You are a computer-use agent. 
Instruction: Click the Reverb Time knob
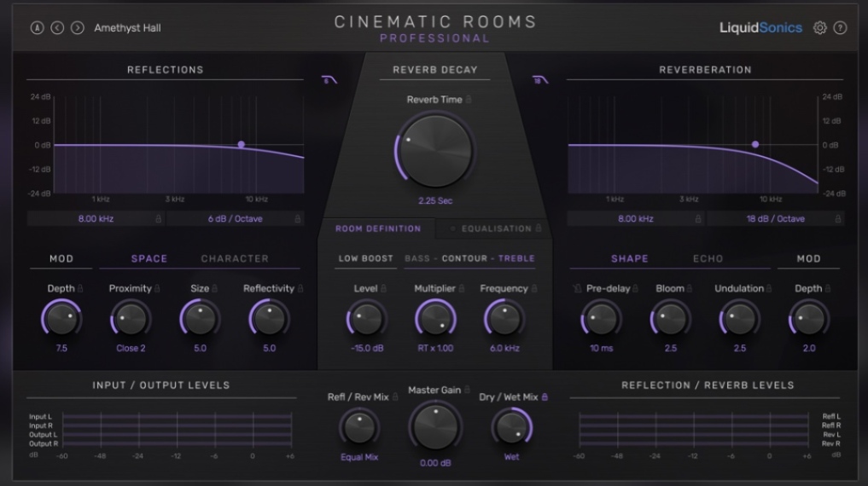click(x=435, y=152)
